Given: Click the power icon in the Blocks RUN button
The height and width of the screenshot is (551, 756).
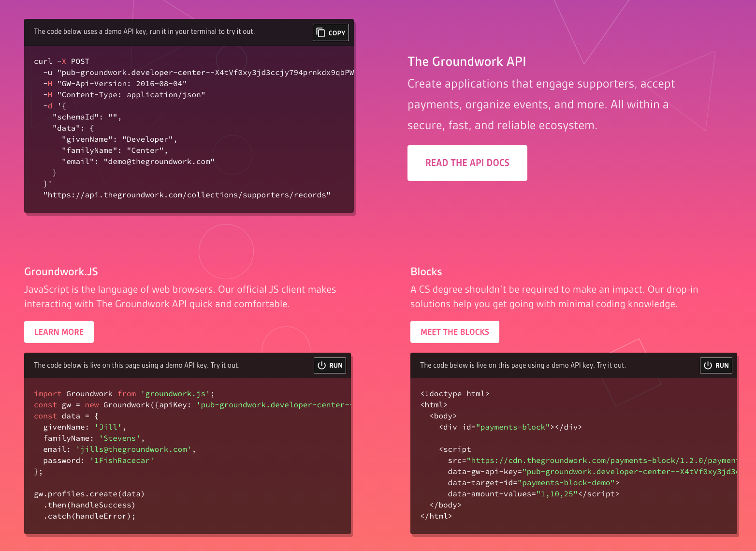Looking at the screenshot, I should (708, 365).
